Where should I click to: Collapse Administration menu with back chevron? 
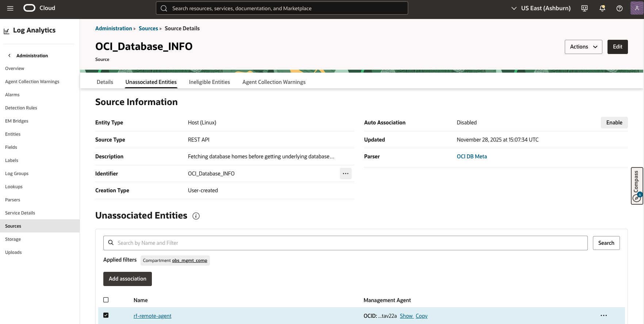tap(9, 55)
